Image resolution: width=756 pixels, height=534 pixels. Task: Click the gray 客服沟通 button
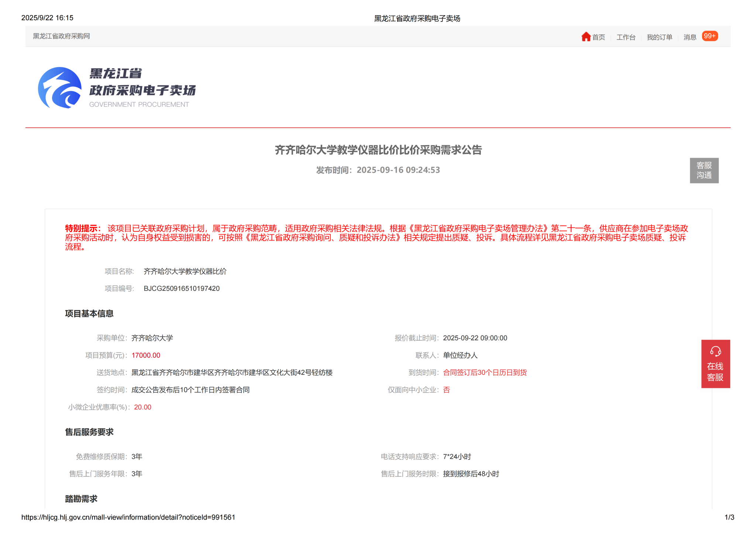click(704, 170)
